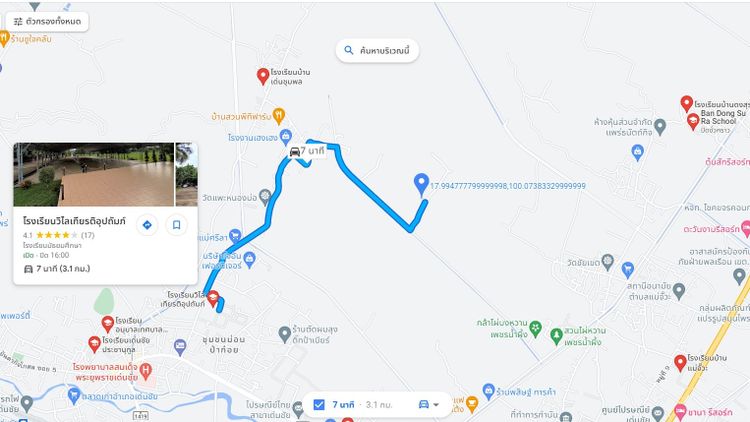Click the วัดแพะหนองบ่อ temple marker
The height and width of the screenshot is (422, 750).
265,196
